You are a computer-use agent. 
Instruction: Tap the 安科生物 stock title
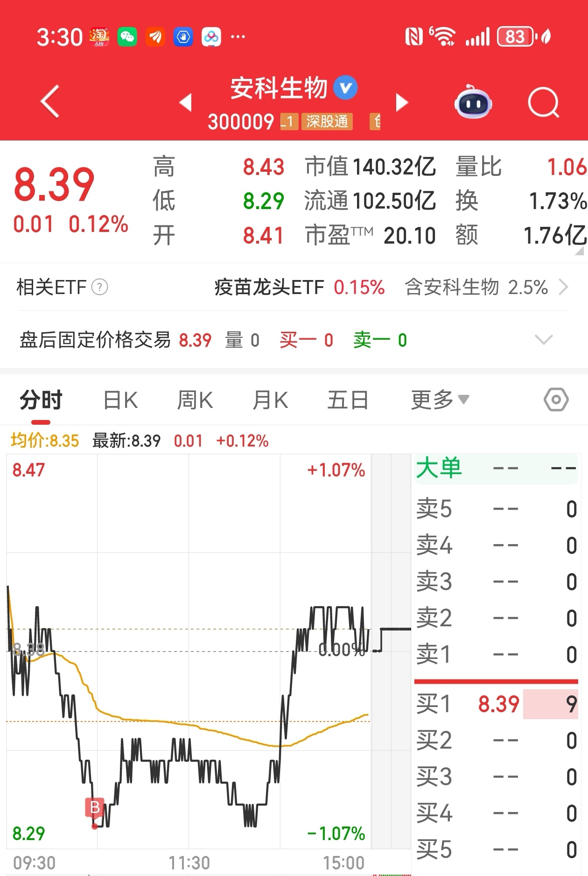(279, 88)
